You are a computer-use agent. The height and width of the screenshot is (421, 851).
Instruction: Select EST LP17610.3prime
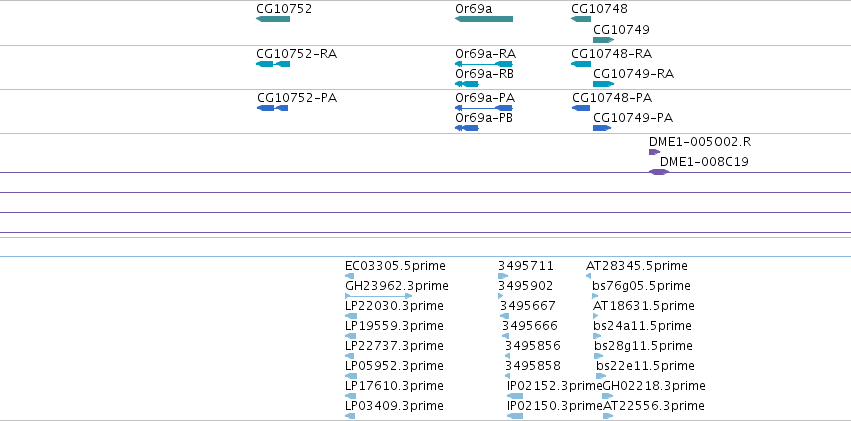[351, 396]
